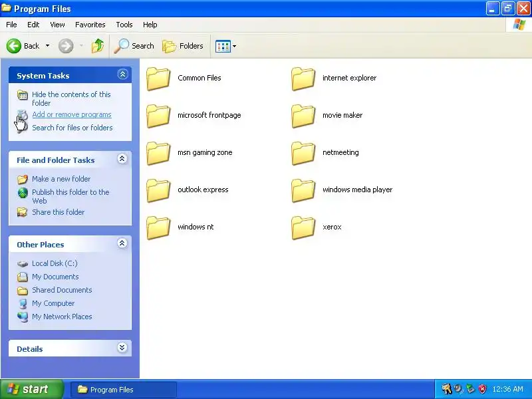The image size is (532, 399).
Task: Open My Network Places link text
Action: click(62, 317)
